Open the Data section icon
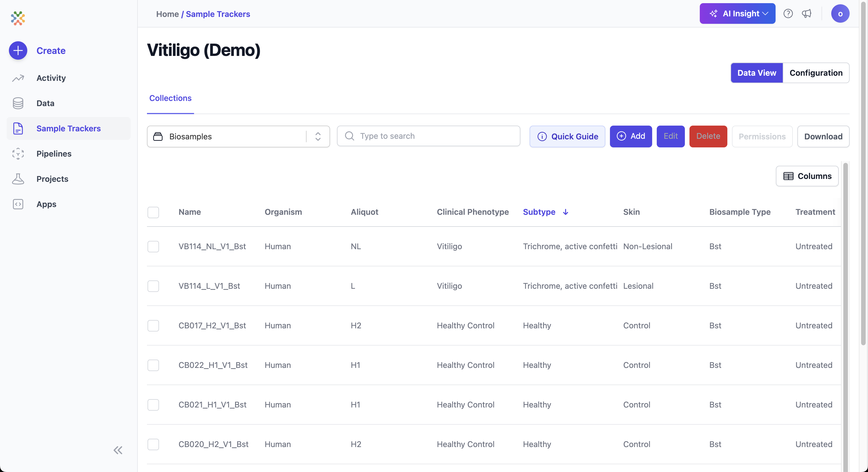868x472 pixels. point(18,103)
